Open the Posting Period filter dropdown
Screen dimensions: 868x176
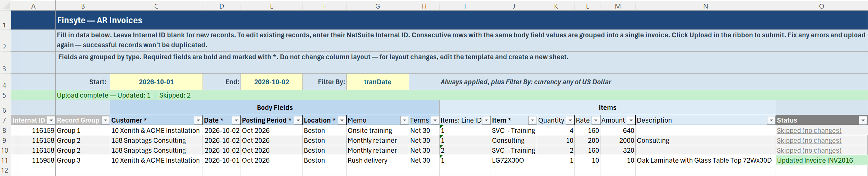click(x=298, y=120)
